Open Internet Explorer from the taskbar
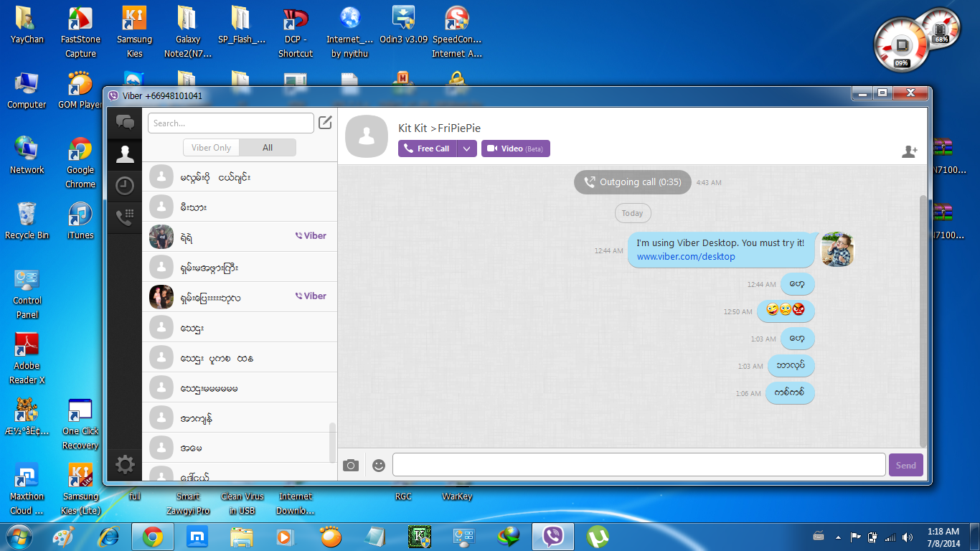The width and height of the screenshot is (980, 551). 108,536
